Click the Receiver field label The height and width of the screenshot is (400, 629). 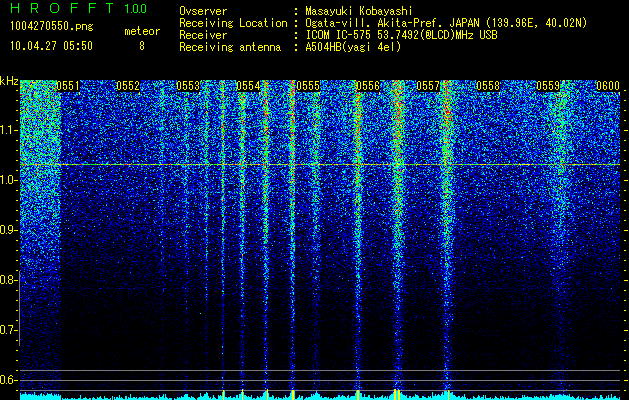203,35
